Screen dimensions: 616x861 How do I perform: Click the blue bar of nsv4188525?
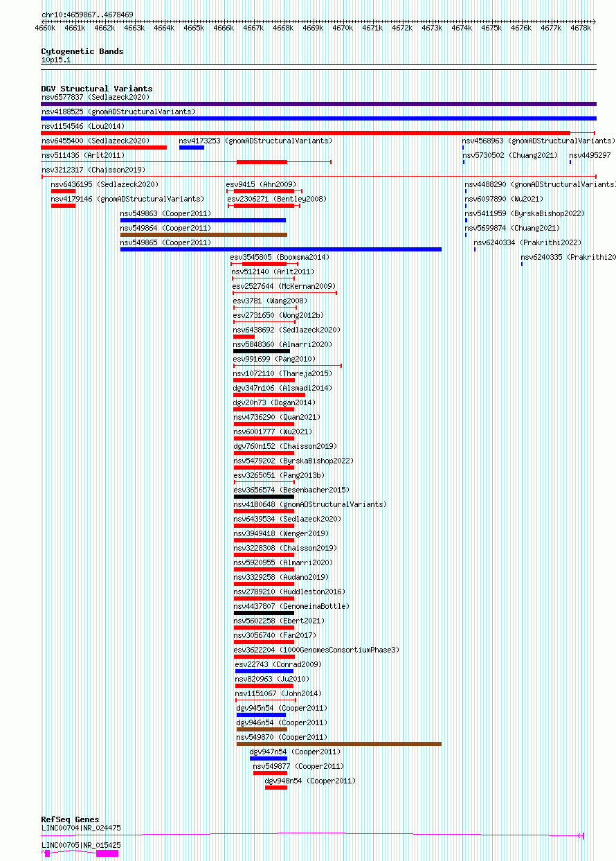318,118
